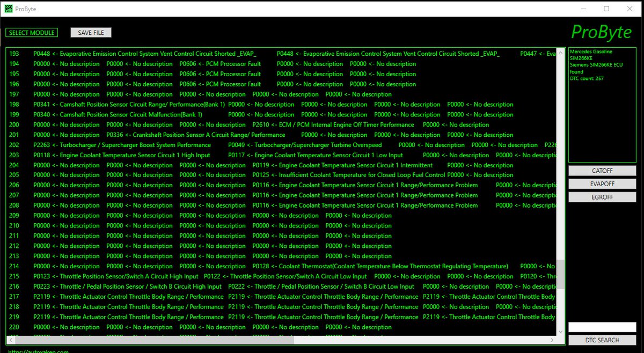Click the vertical scrollbar down arrow
644x353 pixels.
560,333
